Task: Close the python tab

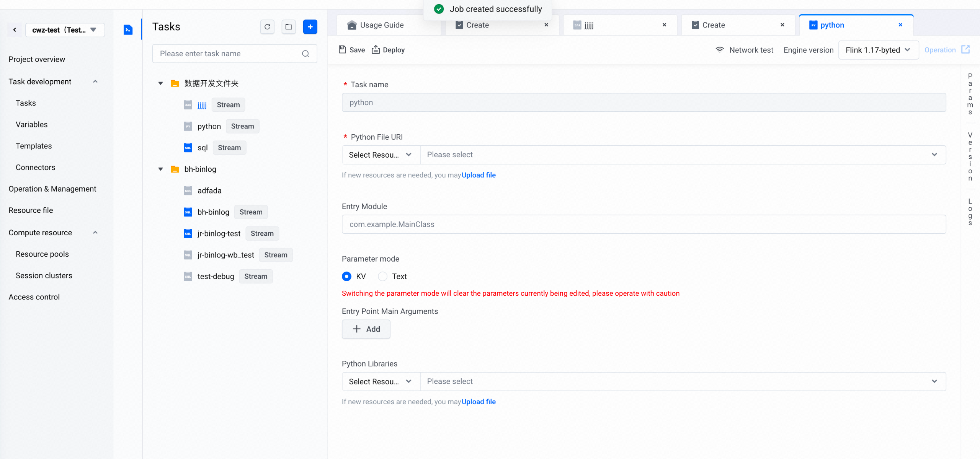Action: (900, 25)
